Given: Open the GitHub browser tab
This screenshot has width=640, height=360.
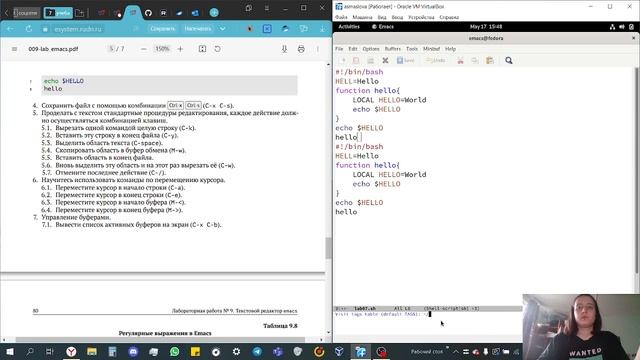Looking at the screenshot, I should (148, 13).
